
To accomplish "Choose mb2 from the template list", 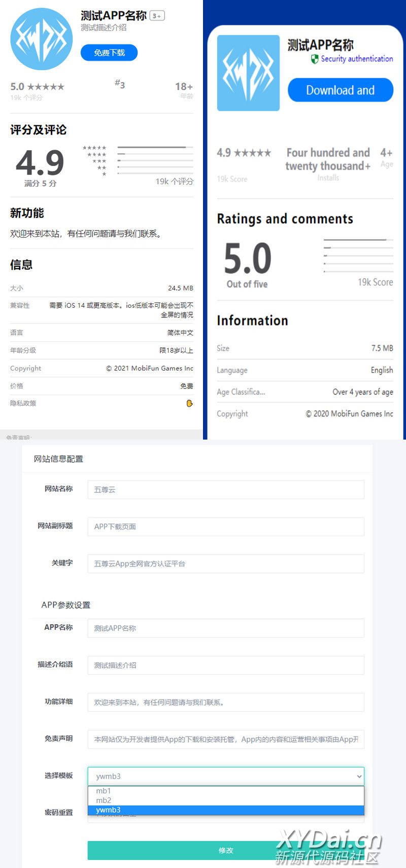I will (x=104, y=800).
